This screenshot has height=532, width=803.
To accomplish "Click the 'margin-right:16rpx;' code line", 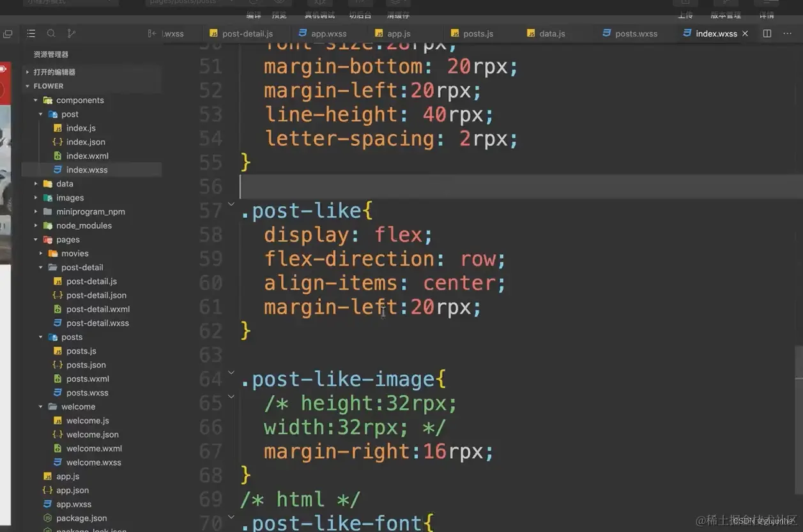I will pyautogui.click(x=379, y=452).
